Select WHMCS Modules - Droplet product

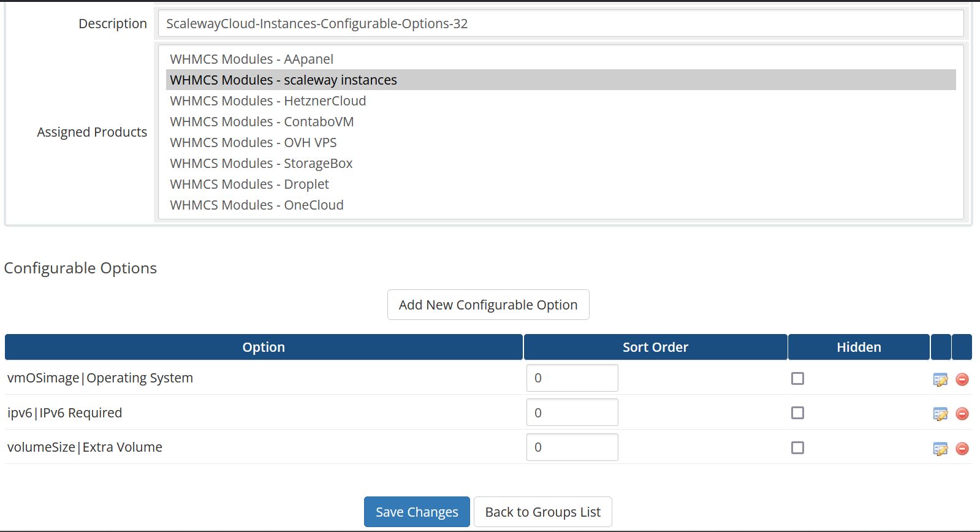[x=561, y=184]
